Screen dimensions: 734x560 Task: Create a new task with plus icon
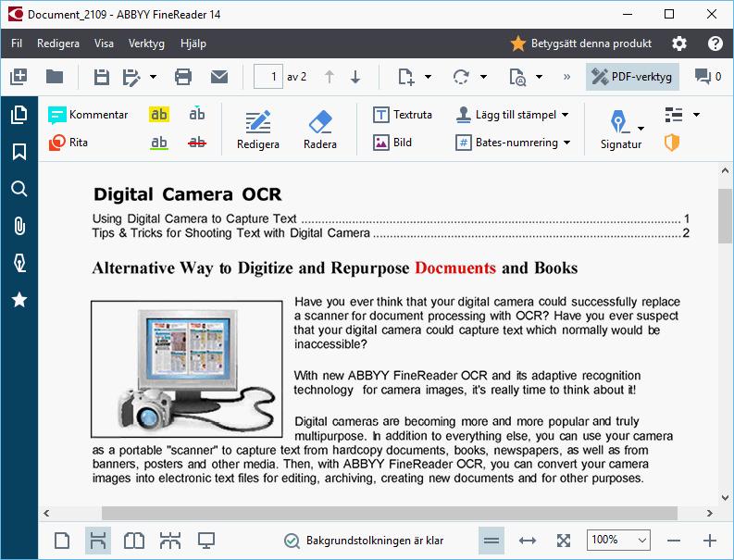click(19, 76)
